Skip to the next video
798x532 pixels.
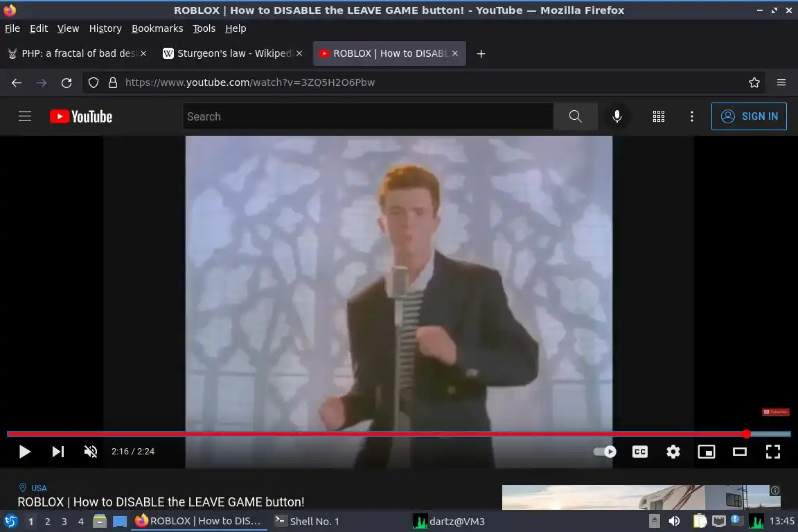coord(58,452)
